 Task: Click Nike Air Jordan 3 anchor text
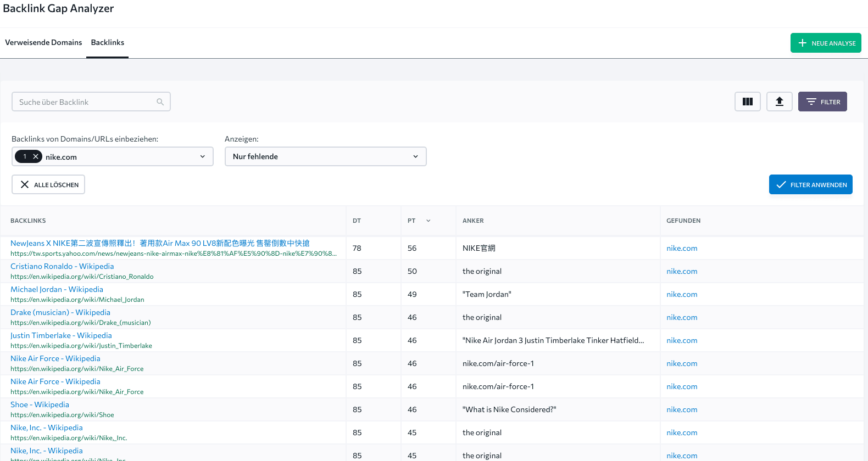[553, 340]
